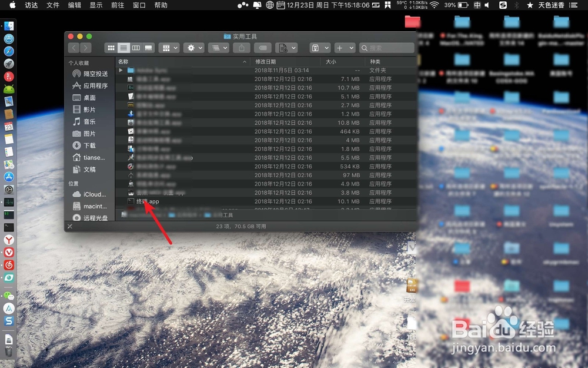Click the Wi-Fi menu bar icon

point(435,5)
